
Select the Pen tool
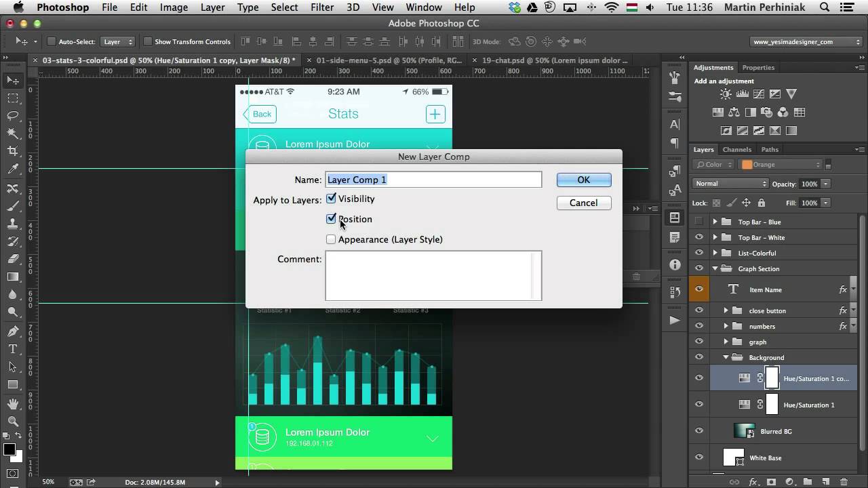tap(13, 331)
